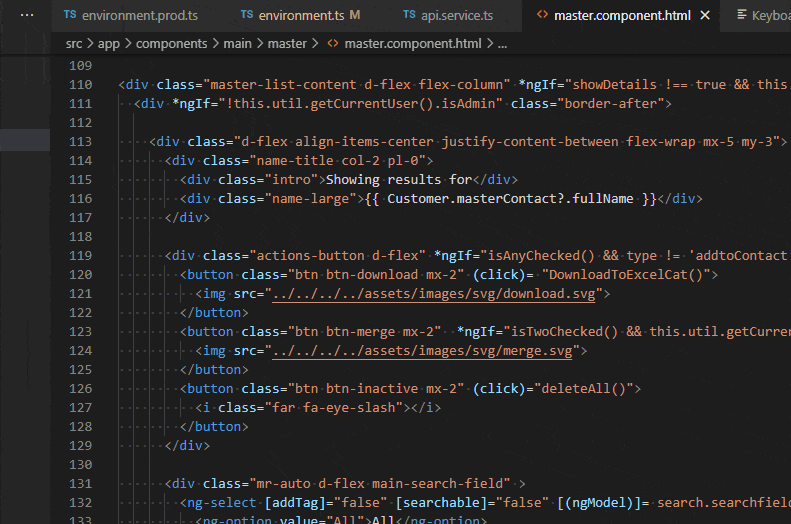The height and width of the screenshot is (524, 791).
Task: Click 'isTwoChecked()' condition on line 123
Action: click(x=564, y=332)
